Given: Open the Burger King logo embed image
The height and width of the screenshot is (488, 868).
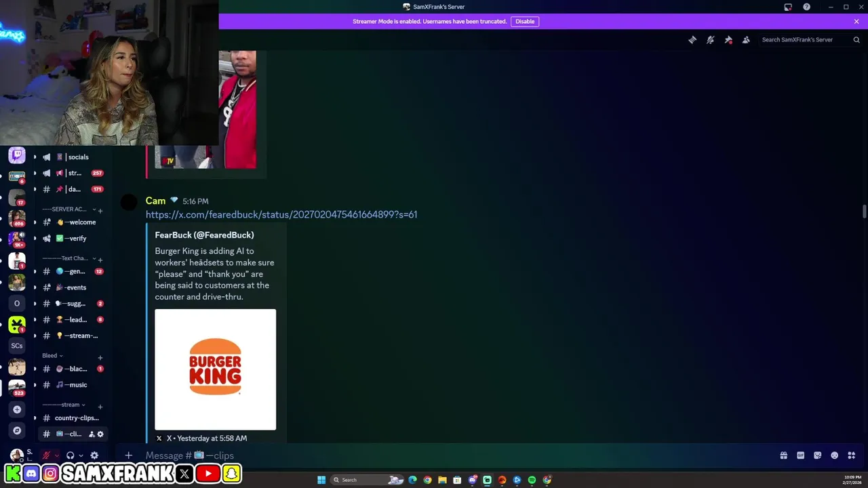Looking at the screenshot, I should (x=215, y=369).
